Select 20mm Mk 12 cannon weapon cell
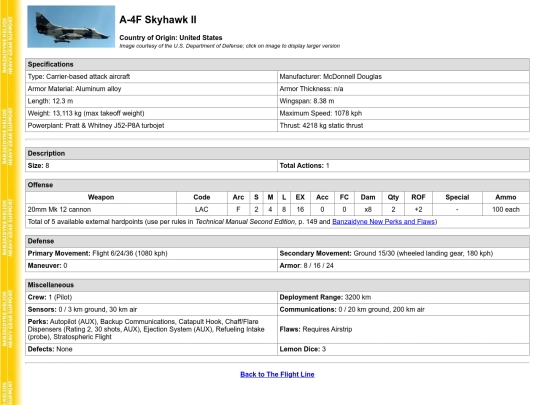The height and width of the screenshot is (405, 540). coord(101,209)
